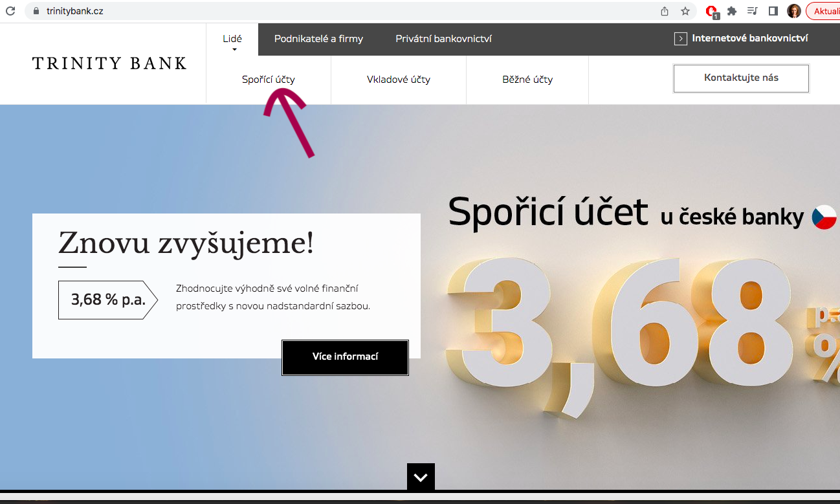Open the Podnikatelé a firmy tab

pyautogui.click(x=318, y=39)
